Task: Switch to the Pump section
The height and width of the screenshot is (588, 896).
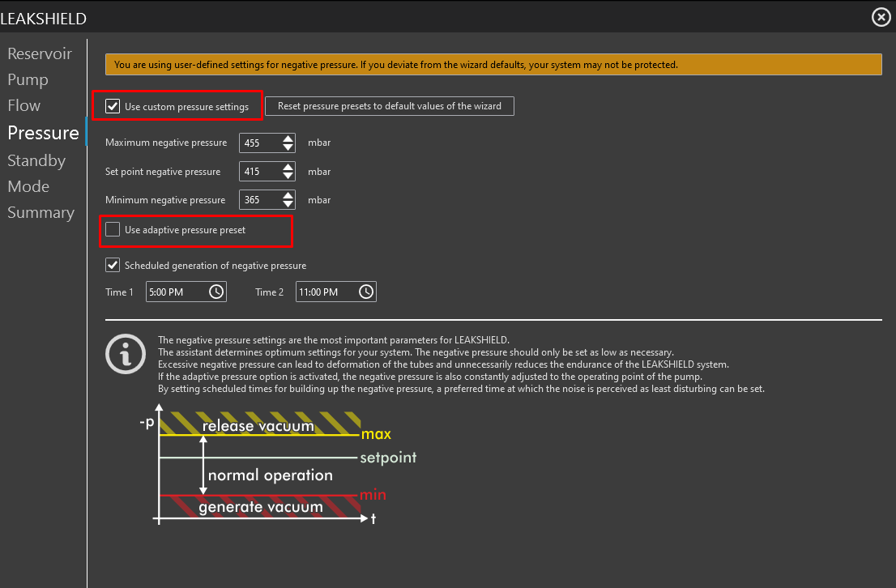Action: 28,80
